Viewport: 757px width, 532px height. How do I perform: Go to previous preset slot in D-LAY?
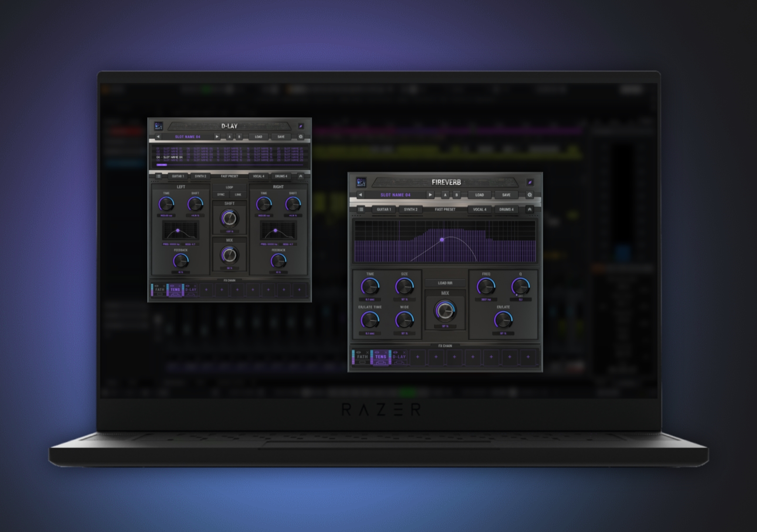pyautogui.click(x=158, y=137)
